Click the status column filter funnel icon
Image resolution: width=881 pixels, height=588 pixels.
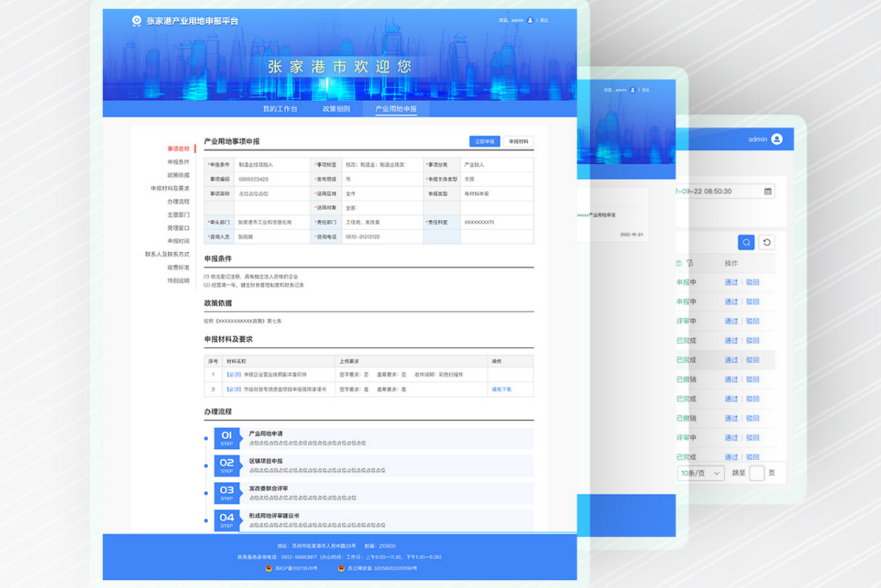point(690,263)
